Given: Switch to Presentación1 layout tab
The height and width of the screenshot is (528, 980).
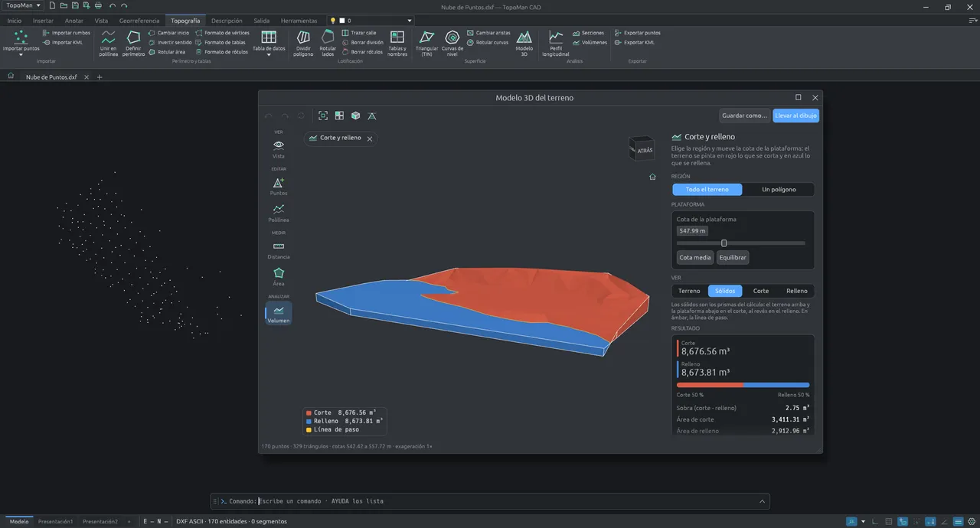Looking at the screenshot, I should point(56,521).
